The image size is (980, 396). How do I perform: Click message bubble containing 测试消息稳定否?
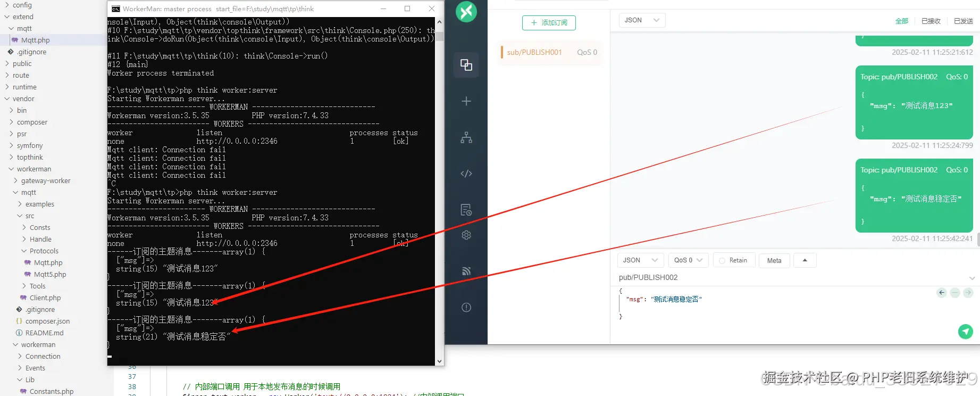[914, 195]
